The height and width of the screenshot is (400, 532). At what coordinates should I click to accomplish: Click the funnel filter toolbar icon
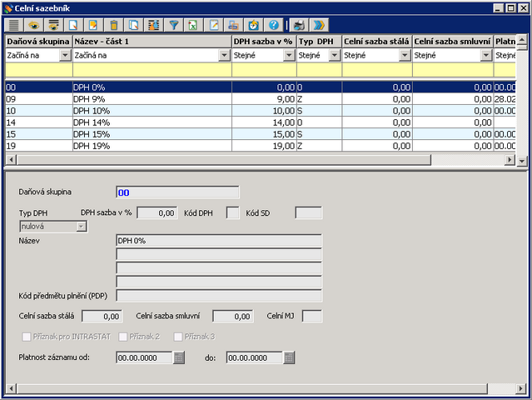point(174,25)
